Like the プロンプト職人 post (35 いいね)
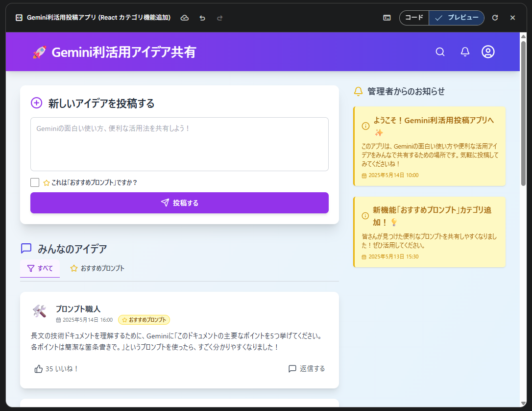Viewport: 532px width, 411px height. point(56,369)
